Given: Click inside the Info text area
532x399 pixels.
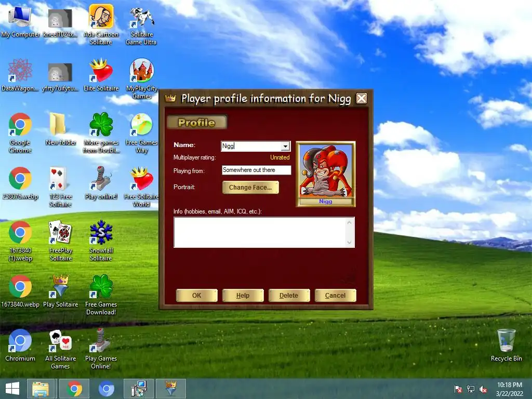Looking at the screenshot, I should (260, 232).
